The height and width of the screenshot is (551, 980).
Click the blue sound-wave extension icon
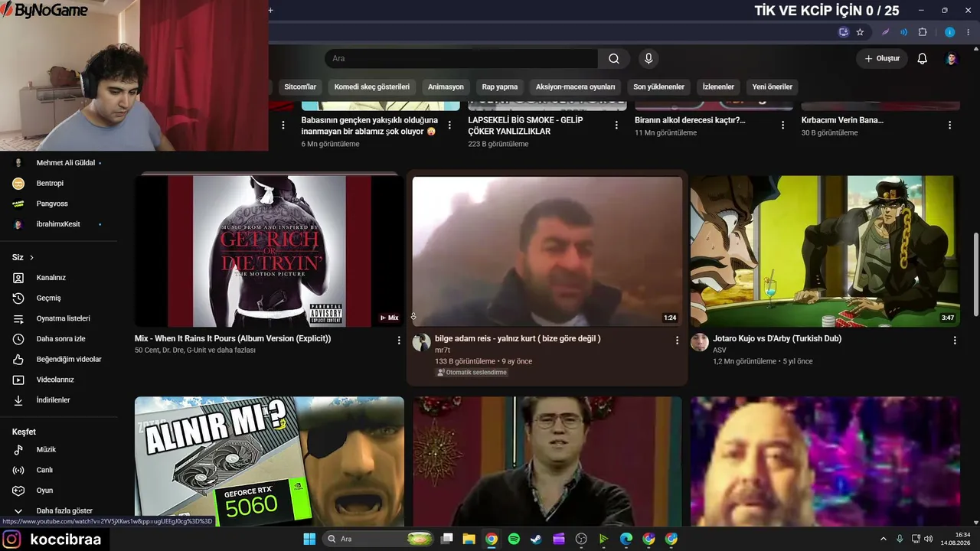coord(904,32)
